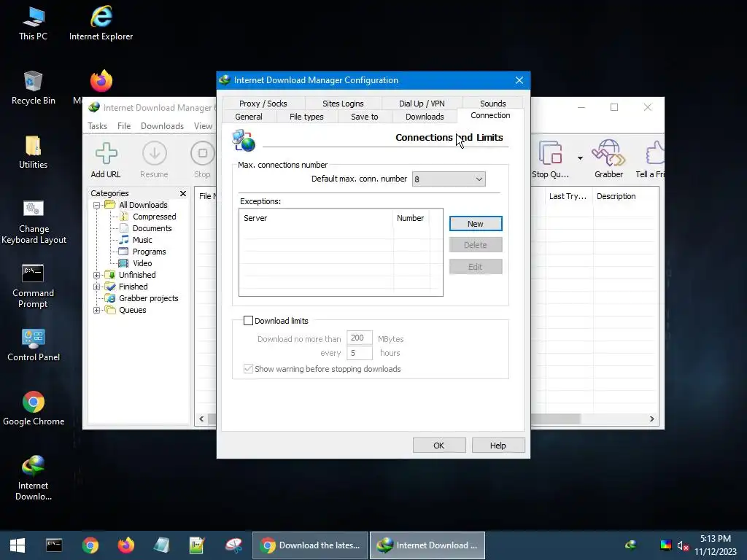Open Command Prompt desktop icon

tap(33, 287)
